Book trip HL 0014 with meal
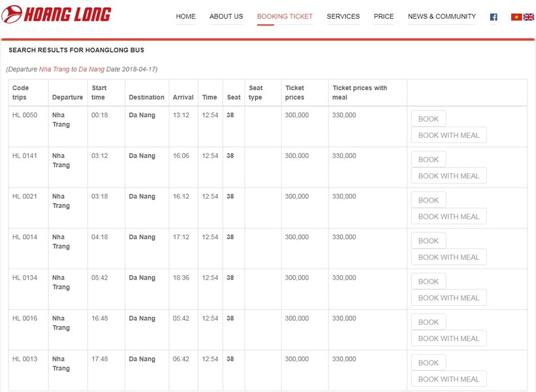 449,257
